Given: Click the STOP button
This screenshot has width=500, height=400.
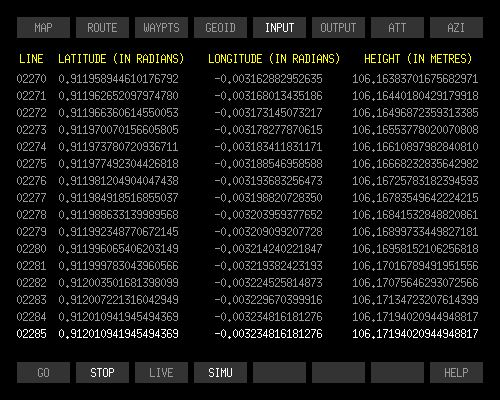Looking at the screenshot, I should (x=102, y=372).
